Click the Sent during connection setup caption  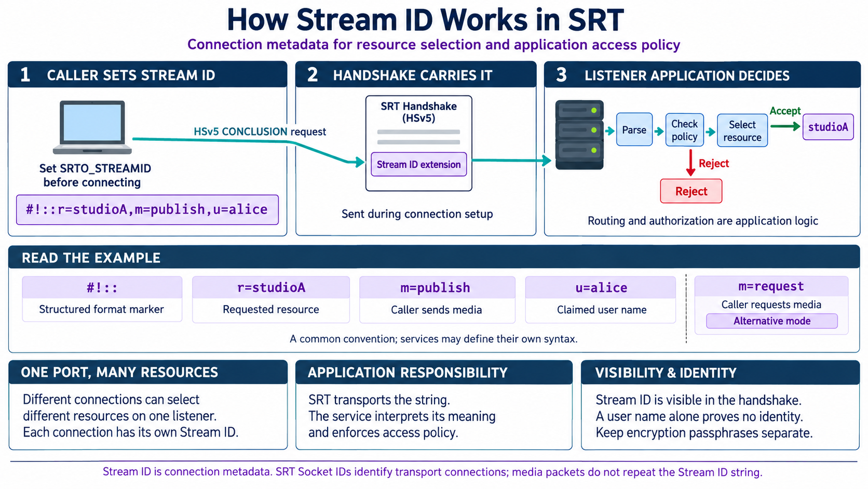click(417, 214)
